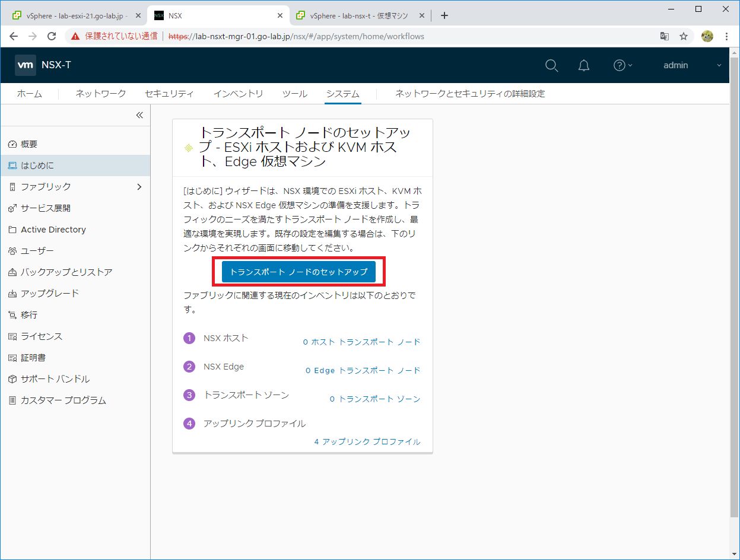Viewport: 740px width, 560px height.
Task: Switch to the ネットワーク tab
Action: click(x=101, y=94)
